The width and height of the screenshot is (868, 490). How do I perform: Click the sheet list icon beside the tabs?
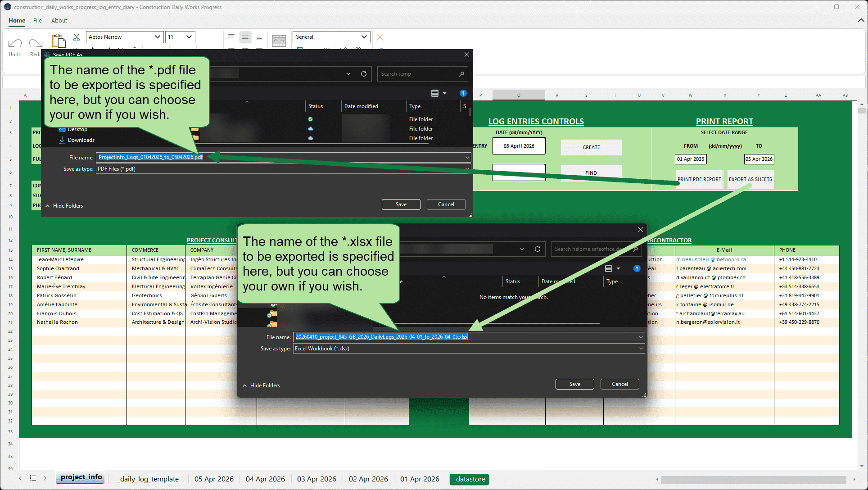33,478
